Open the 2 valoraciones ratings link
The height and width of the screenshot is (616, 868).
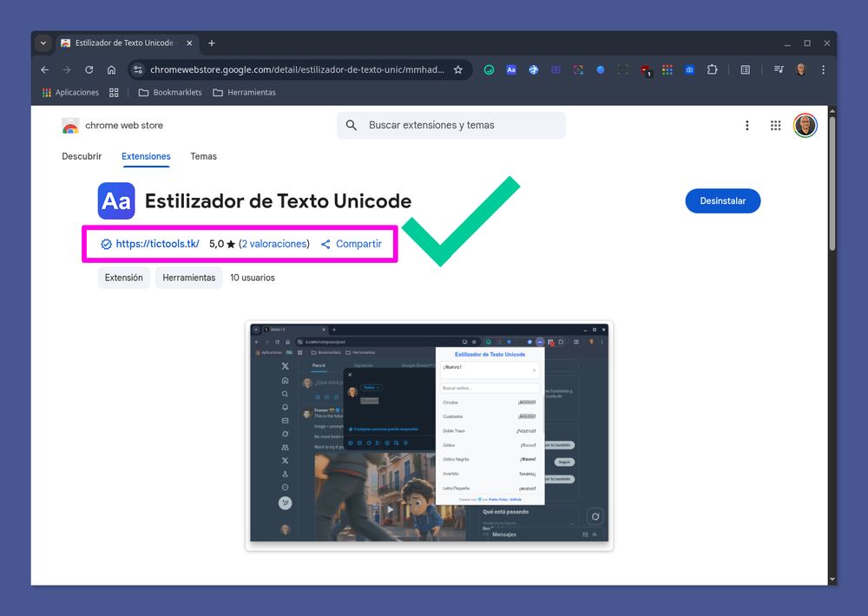[274, 244]
